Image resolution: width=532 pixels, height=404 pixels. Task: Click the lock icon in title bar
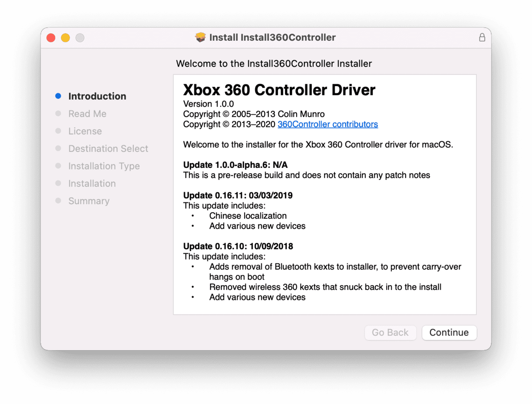(x=482, y=37)
